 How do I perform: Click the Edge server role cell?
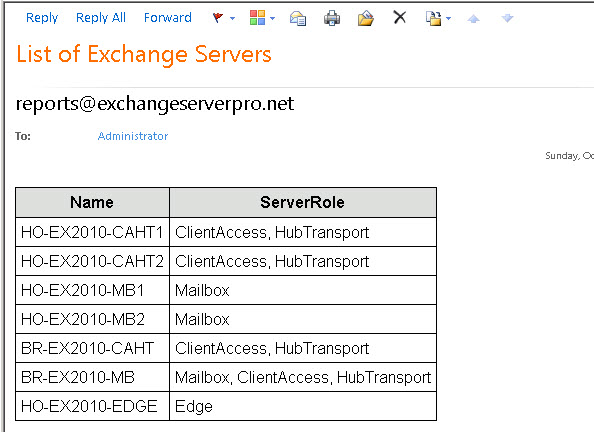click(x=303, y=406)
